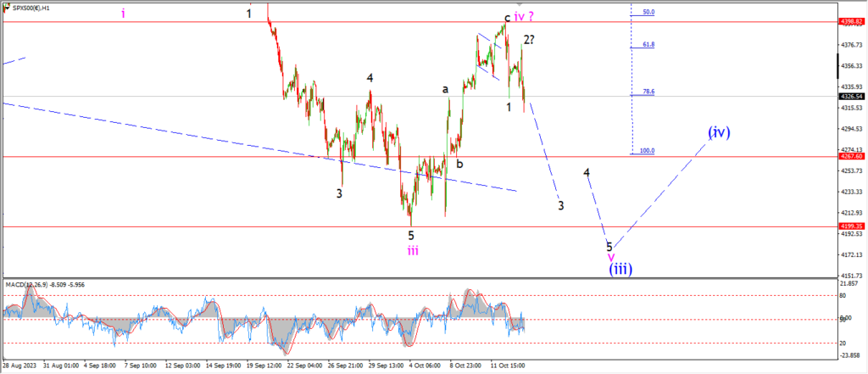This screenshot has height=374, width=868.
Task: Click the black '2?' wave label
Action: (529, 39)
